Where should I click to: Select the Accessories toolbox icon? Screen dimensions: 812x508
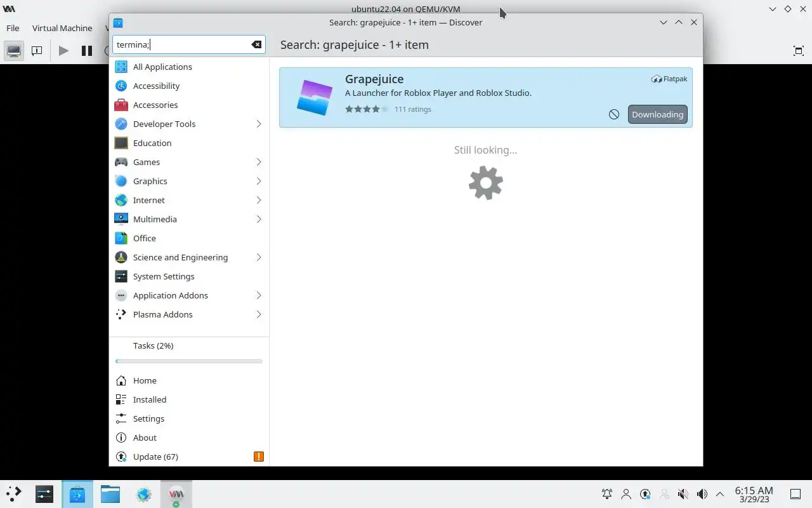click(x=121, y=105)
